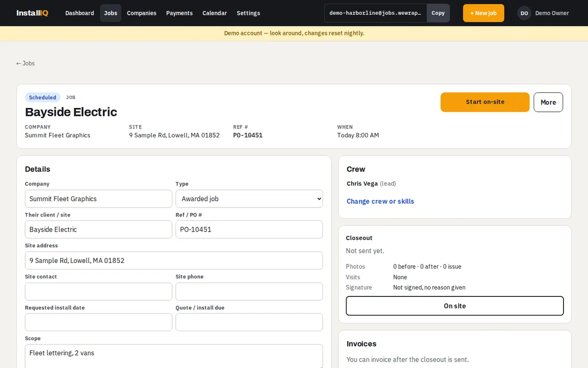Screen dimensions: 588x368
Task: Click the photos count 0 before · 0 after
Action: click(x=427, y=267)
